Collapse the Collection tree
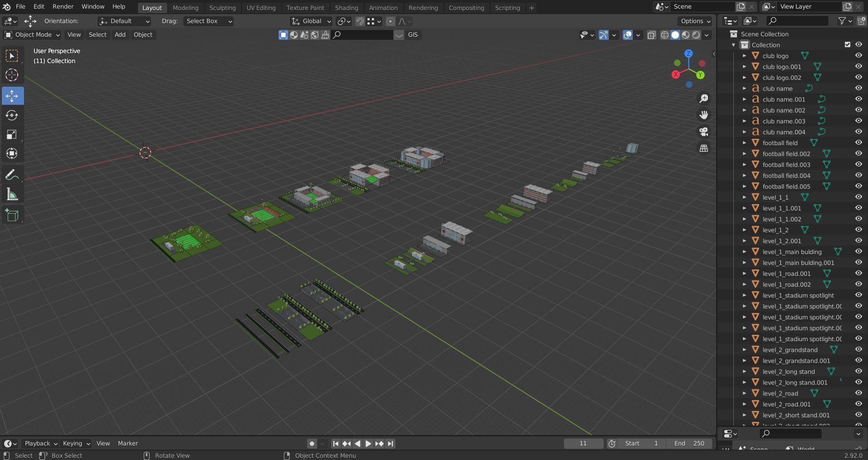Screen dimensions: 868x460 pos(733,45)
